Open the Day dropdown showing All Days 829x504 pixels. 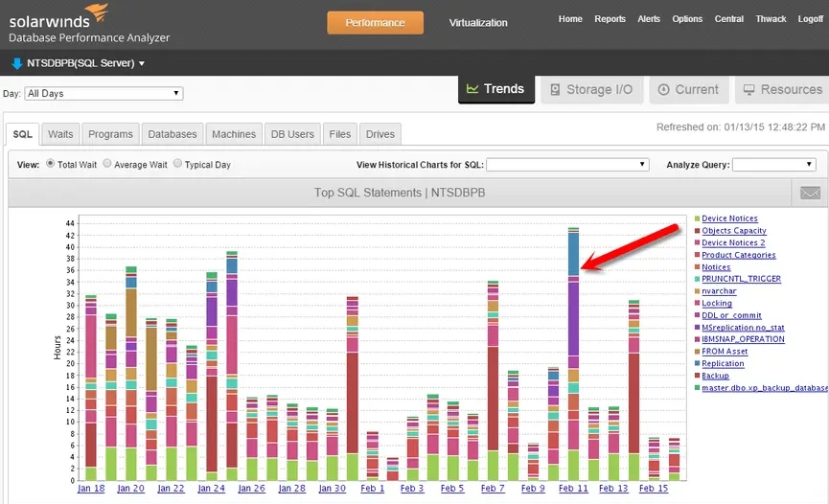click(104, 94)
